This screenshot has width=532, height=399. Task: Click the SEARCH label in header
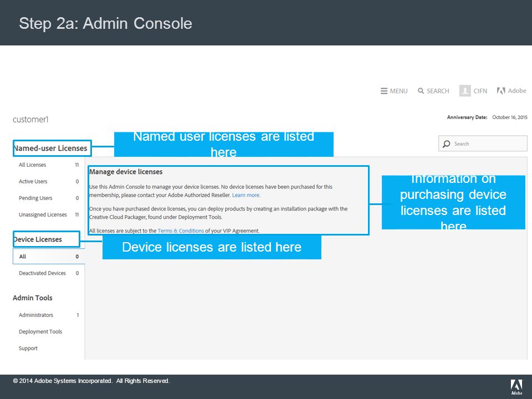coord(438,91)
